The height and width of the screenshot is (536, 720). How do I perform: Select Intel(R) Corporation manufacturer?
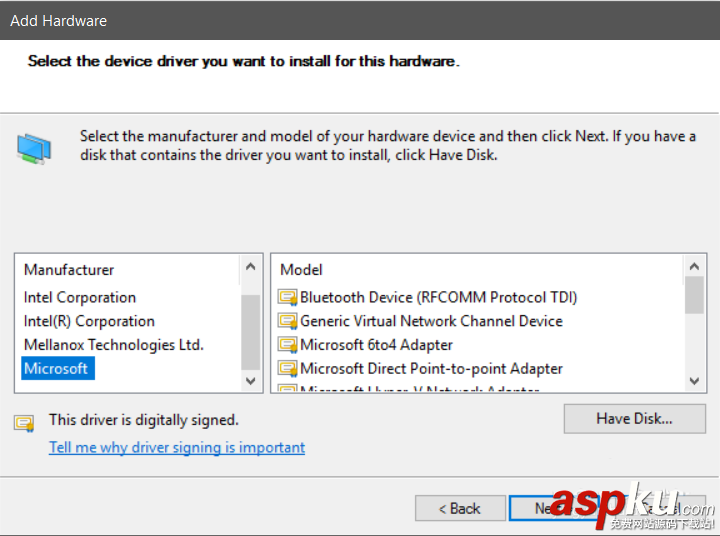89,321
